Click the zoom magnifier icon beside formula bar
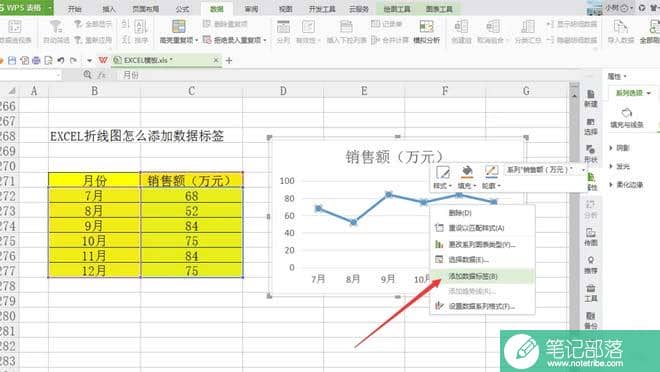This screenshot has height=372, width=660. (x=87, y=74)
